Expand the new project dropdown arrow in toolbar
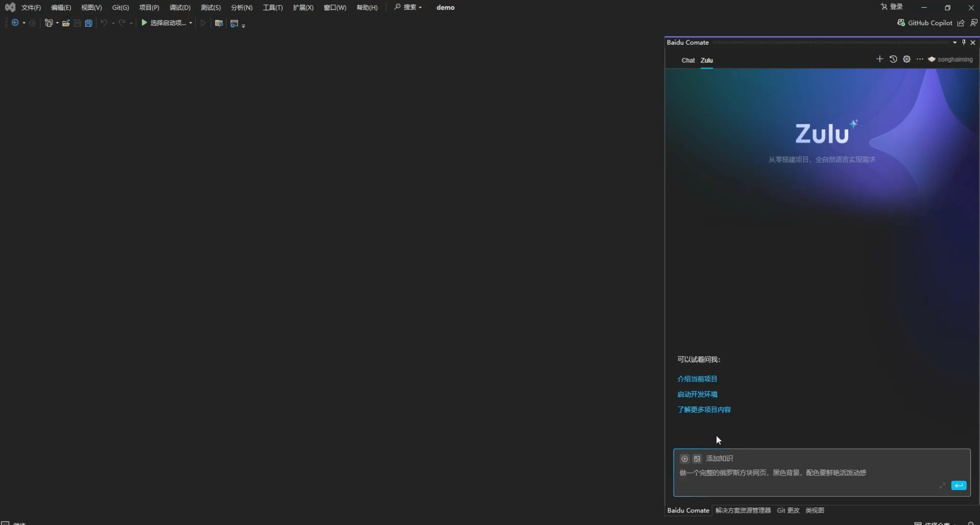This screenshot has height=525, width=980. point(57,23)
